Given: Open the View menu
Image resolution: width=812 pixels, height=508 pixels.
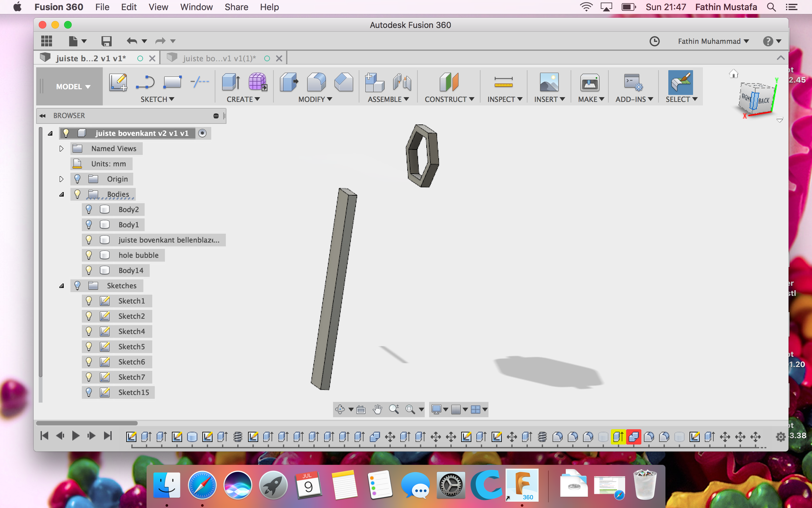Looking at the screenshot, I should 158,7.
